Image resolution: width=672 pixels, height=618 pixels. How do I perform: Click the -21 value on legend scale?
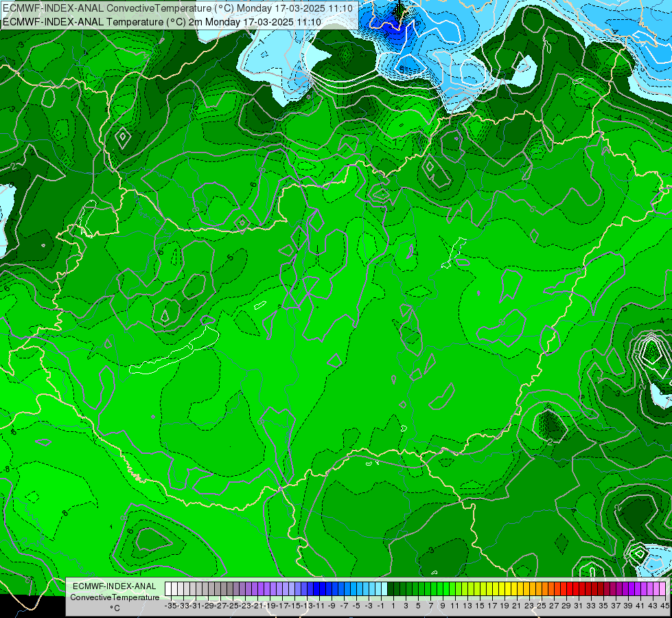pos(257,606)
